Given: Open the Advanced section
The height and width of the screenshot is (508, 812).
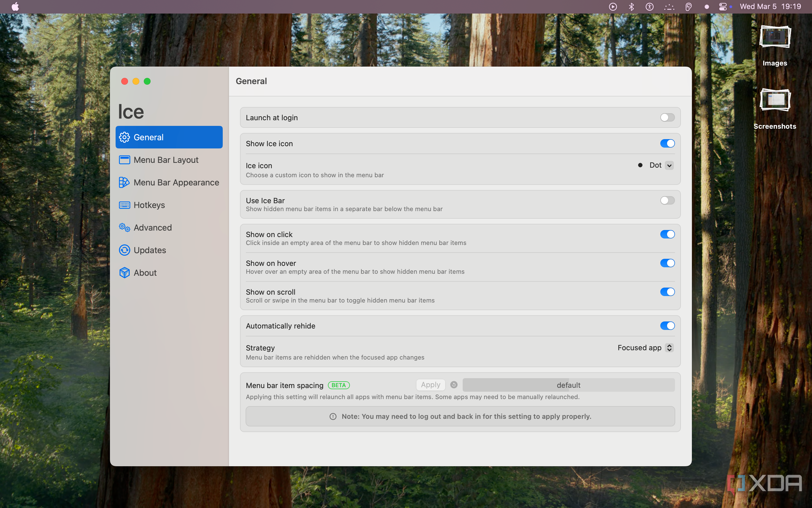Looking at the screenshot, I should (169, 227).
